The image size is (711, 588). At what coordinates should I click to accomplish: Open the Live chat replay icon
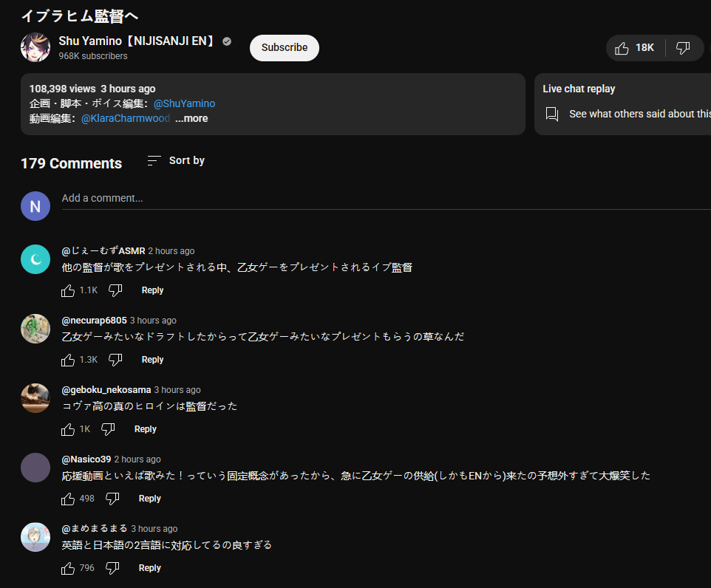(552, 114)
